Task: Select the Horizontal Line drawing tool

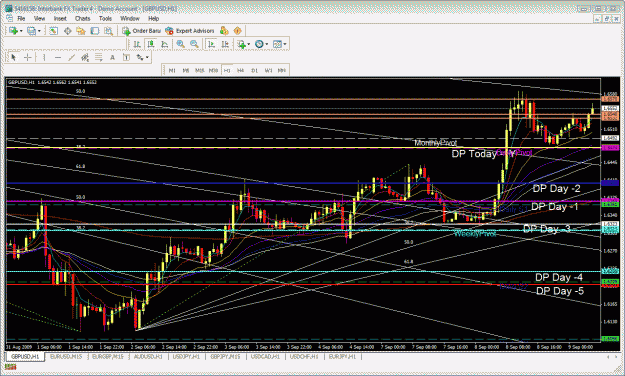Action: [x=58, y=58]
